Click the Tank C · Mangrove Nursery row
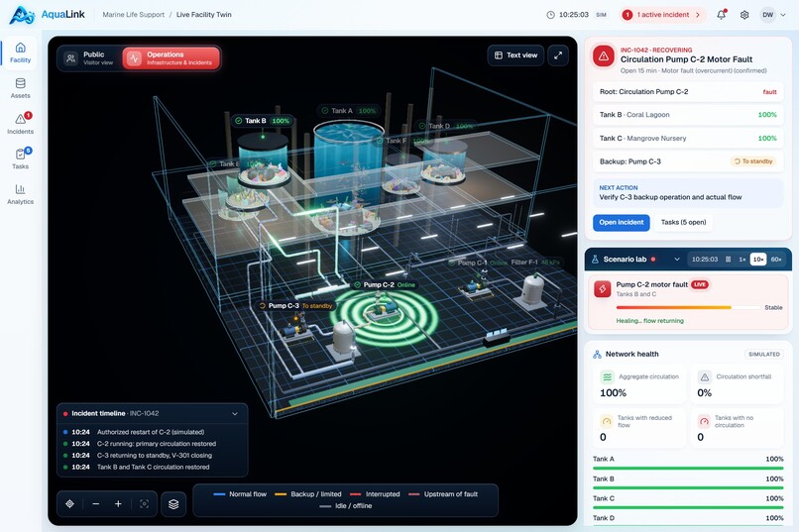This screenshot has width=799, height=532. (x=688, y=139)
